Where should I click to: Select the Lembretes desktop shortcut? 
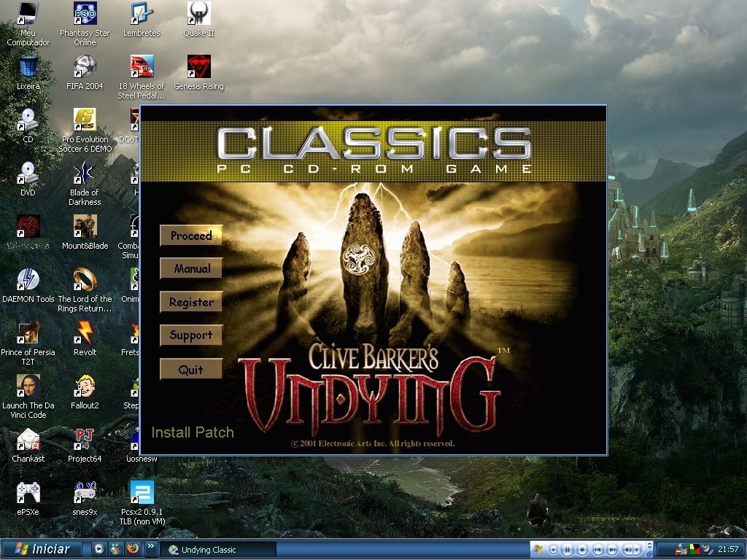coord(142,20)
